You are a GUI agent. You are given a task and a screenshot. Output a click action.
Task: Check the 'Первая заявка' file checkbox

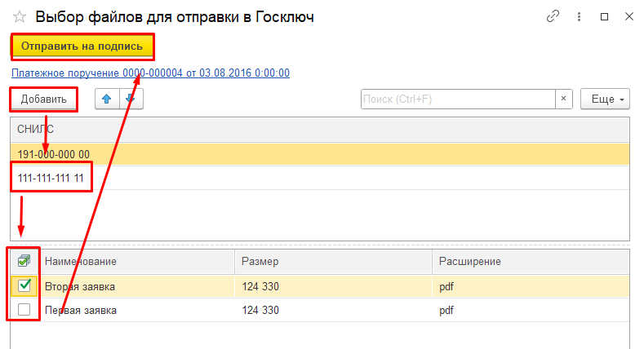pos(24,309)
